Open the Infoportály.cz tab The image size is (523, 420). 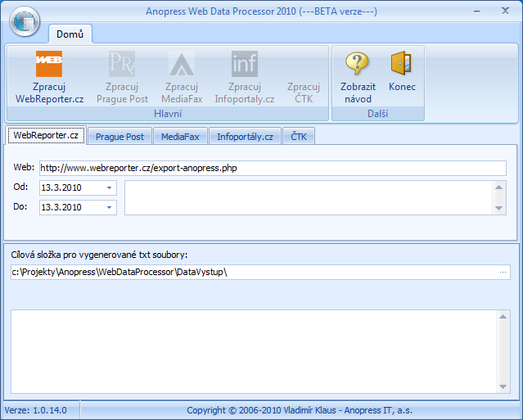[245, 137]
